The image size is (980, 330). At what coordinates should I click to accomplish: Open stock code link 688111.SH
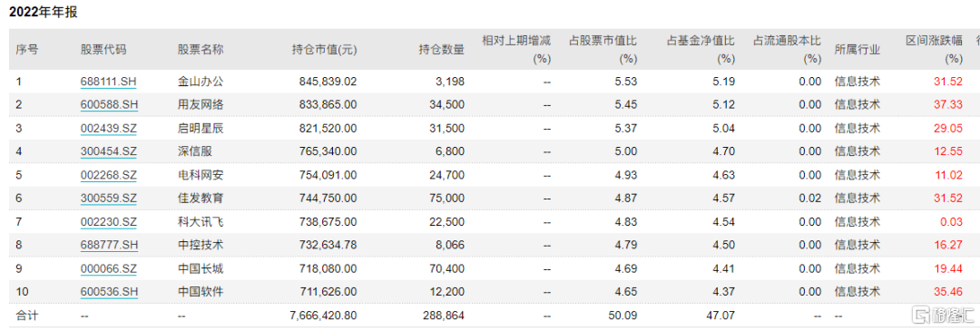coord(109,81)
